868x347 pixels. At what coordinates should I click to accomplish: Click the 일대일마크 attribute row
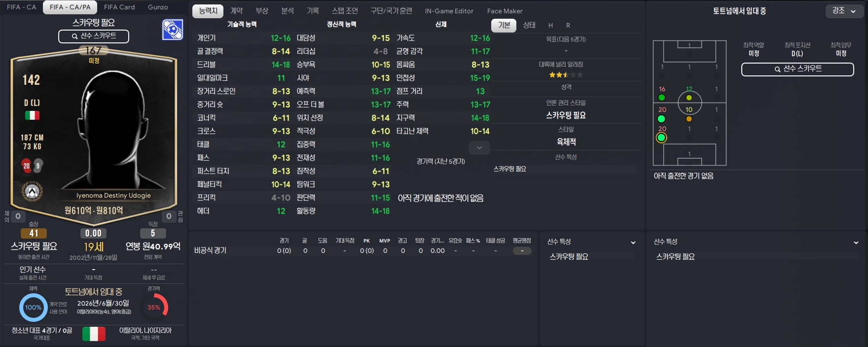(x=244, y=78)
